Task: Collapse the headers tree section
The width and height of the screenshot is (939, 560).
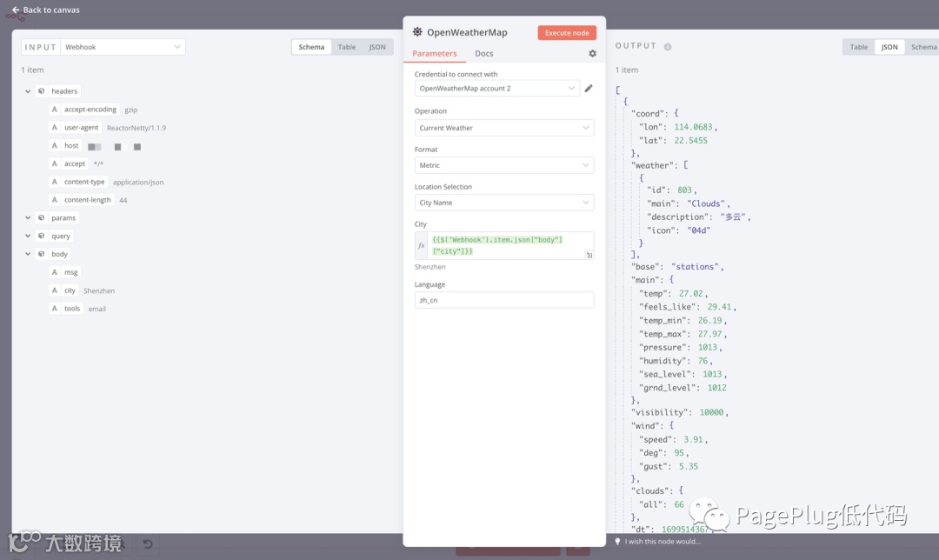Action: (x=28, y=91)
